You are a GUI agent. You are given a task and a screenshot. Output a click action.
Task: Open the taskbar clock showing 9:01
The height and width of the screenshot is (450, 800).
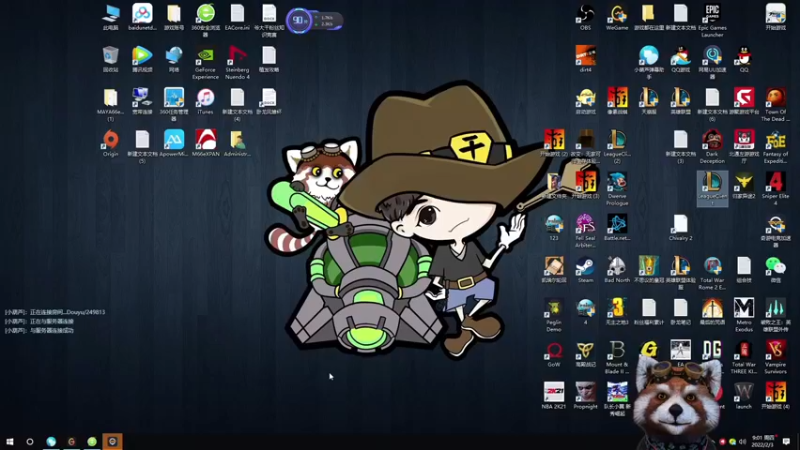click(763, 441)
